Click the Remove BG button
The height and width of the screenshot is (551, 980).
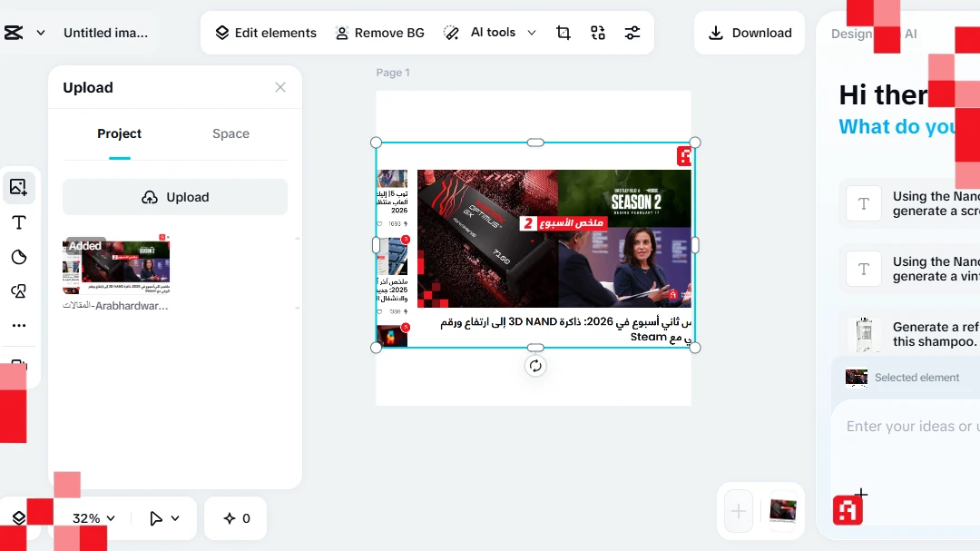coord(379,33)
